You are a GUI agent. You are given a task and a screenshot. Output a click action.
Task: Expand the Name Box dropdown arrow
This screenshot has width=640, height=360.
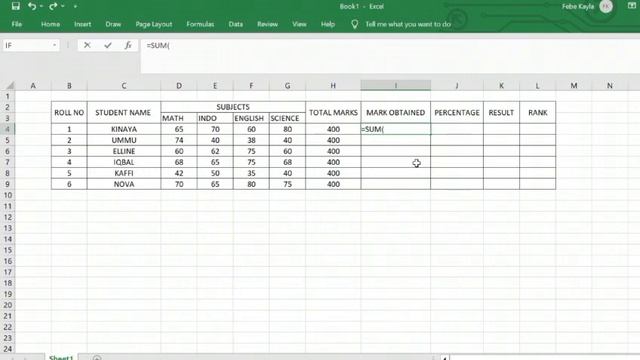click(55, 45)
